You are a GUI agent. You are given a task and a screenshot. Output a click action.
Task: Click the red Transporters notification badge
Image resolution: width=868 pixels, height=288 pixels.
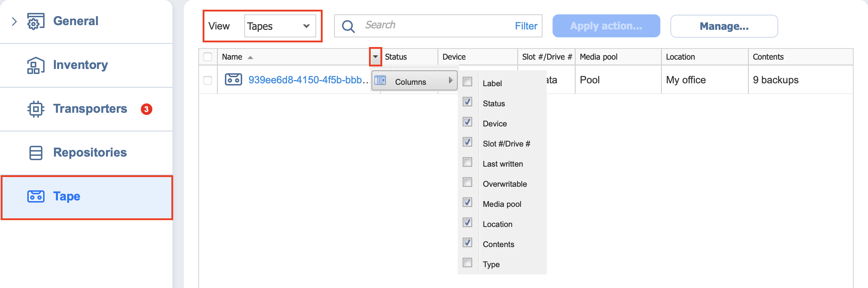[146, 109]
